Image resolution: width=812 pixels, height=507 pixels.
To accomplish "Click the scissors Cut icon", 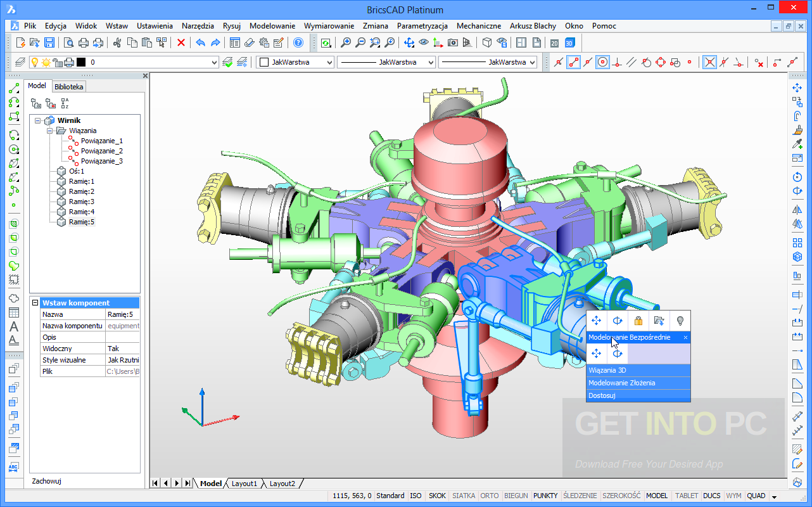I will click(x=117, y=42).
